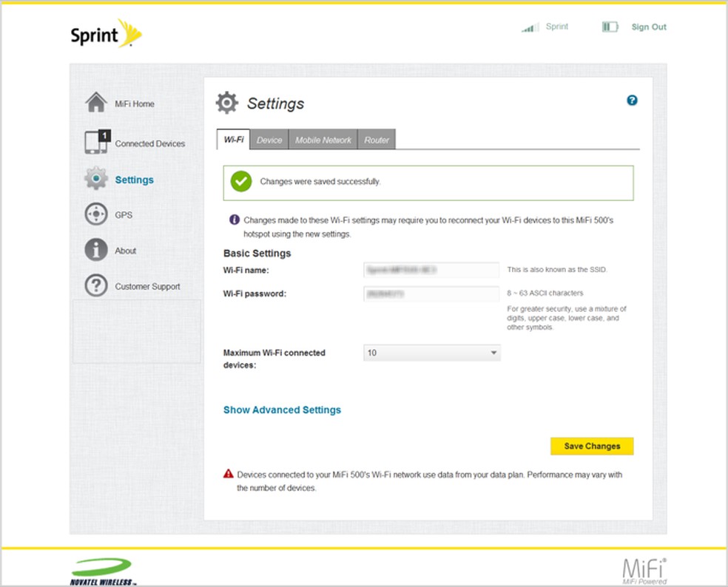Image resolution: width=728 pixels, height=587 pixels.
Task: Open Customer Support question mark icon
Action: coord(96,285)
